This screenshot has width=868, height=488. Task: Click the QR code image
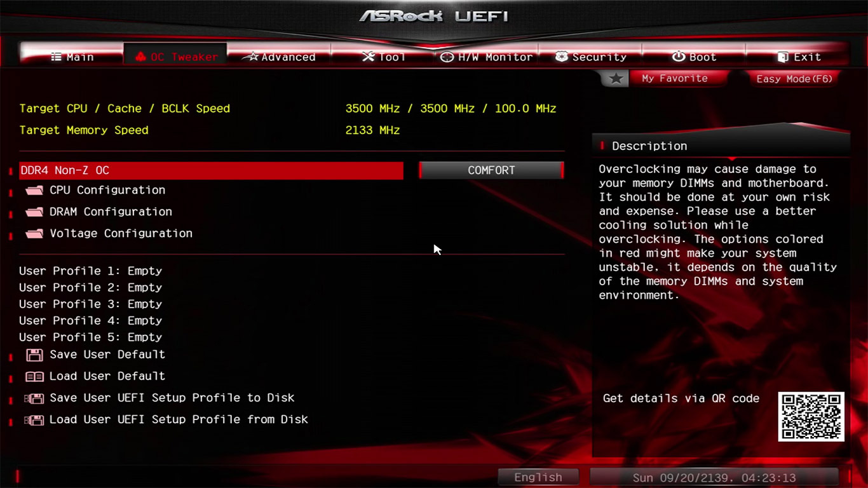pos(811,416)
